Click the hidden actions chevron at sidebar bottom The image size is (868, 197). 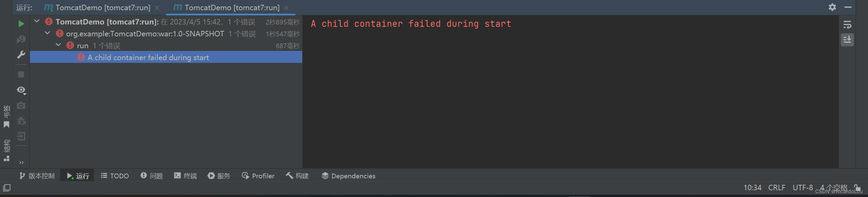tap(21, 162)
